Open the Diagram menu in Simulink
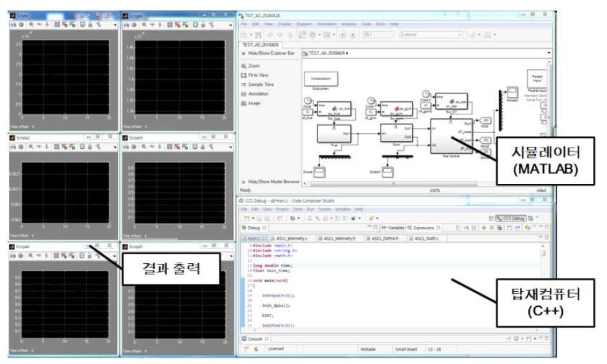The width and height of the screenshot is (607, 364). click(304, 24)
